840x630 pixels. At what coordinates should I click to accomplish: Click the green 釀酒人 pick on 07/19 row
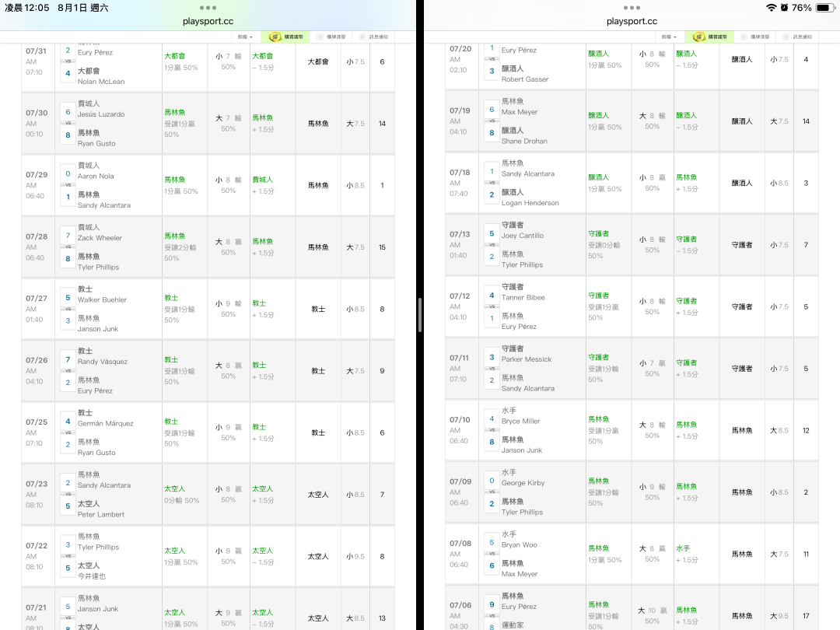(598, 115)
